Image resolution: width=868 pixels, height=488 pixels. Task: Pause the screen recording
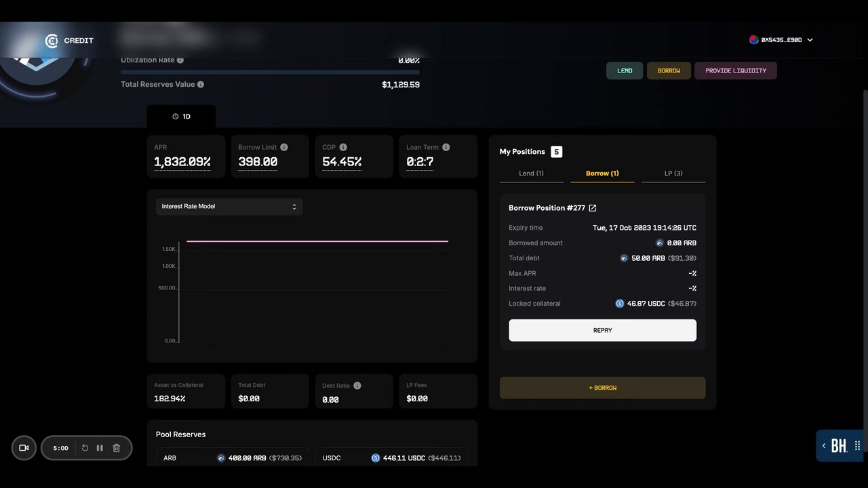click(100, 448)
